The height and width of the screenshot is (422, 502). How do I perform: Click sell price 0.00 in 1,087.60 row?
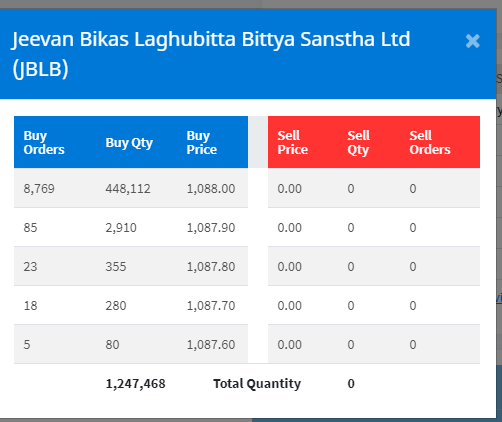[x=290, y=345]
